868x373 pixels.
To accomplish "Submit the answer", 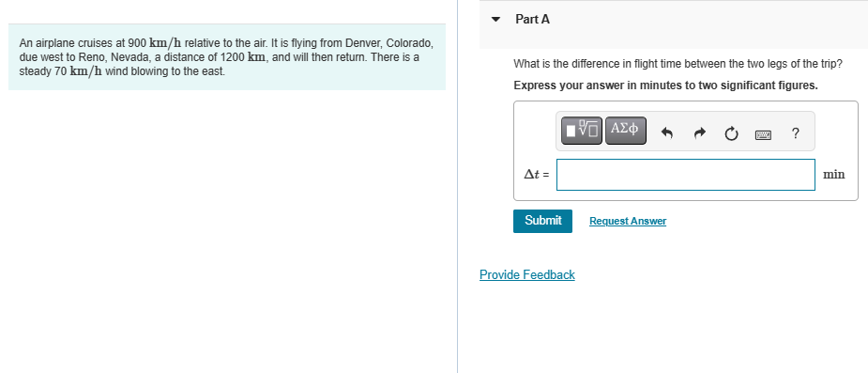I will point(542,221).
